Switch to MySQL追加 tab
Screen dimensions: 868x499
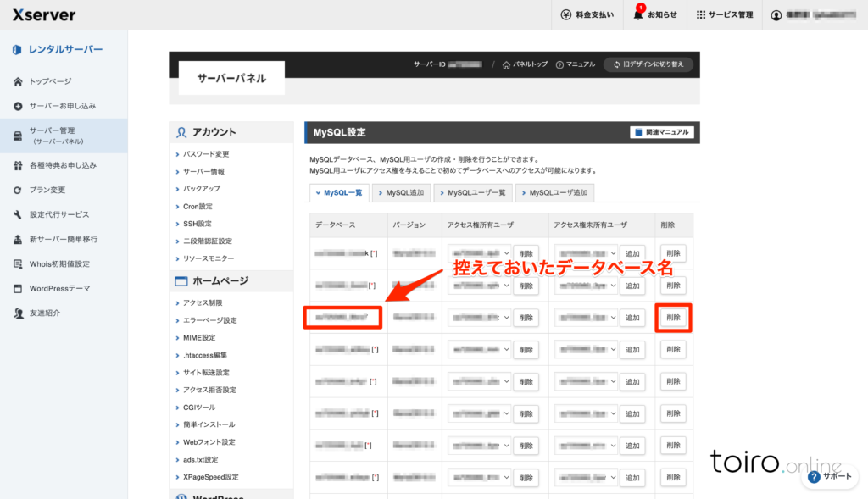(402, 193)
